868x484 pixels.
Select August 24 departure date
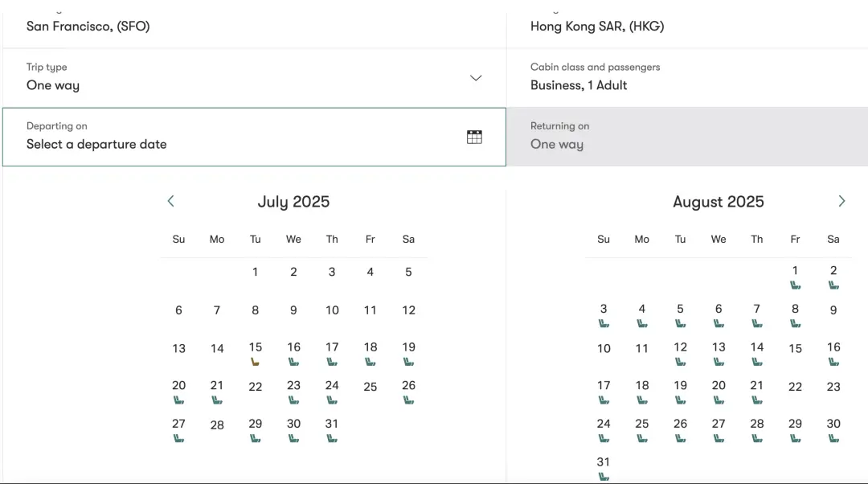coord(604,424)
